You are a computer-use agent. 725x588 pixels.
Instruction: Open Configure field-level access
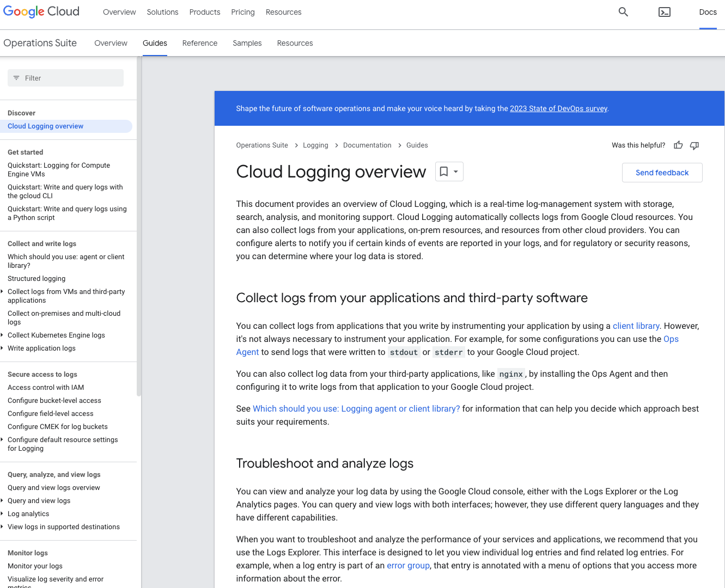tap(51, 414)
